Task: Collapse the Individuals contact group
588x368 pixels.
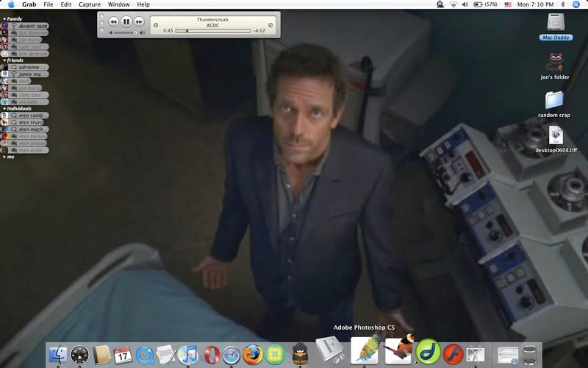Action: (4, 108)
